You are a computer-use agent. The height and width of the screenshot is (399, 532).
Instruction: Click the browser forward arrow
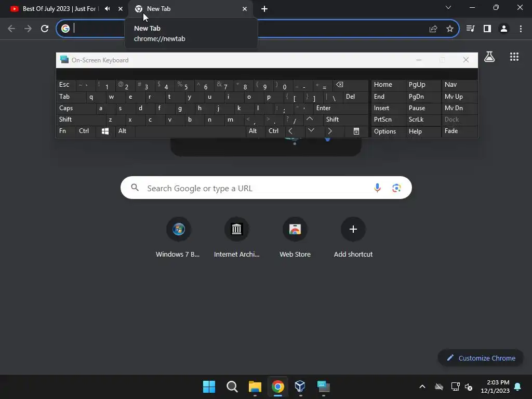[28, 29]
